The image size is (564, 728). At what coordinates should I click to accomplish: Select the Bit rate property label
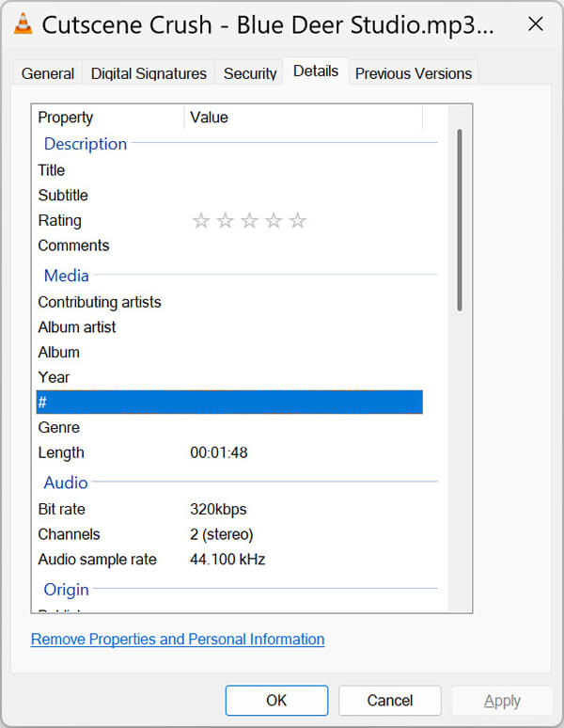(x=62, y=510)
